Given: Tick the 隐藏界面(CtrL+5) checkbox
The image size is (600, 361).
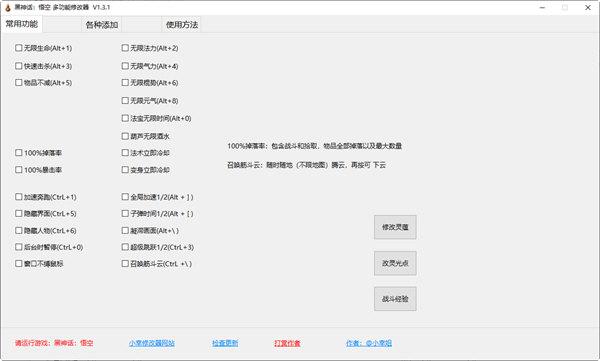Looking at the screenshot, I should click(18, 213).
